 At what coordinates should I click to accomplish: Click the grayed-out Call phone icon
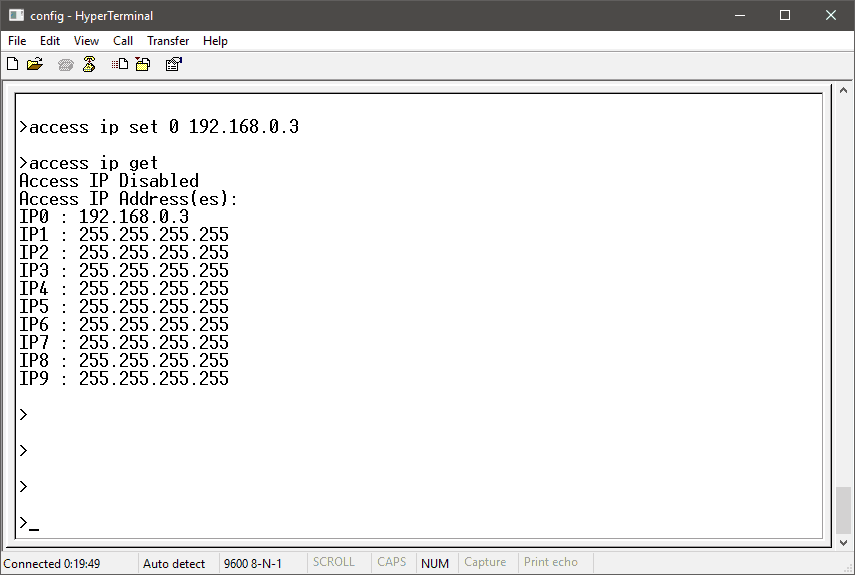(66, 64)
